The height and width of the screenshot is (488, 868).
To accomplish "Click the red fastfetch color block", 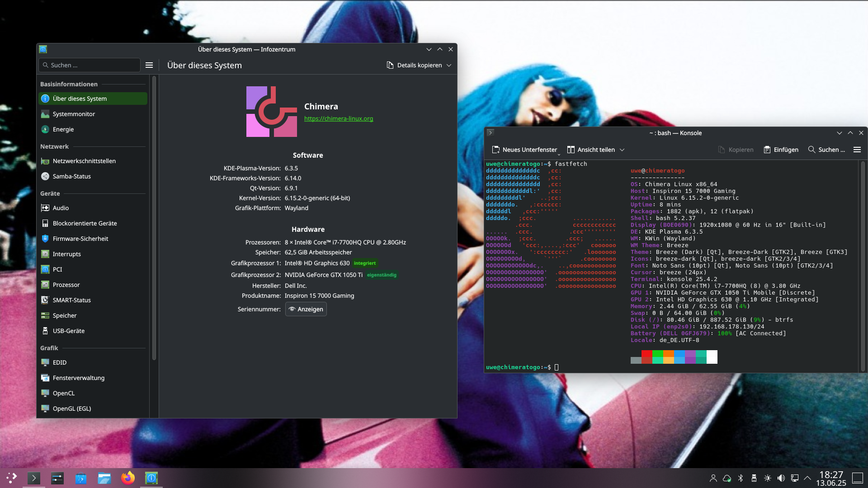I will point(647,353).
